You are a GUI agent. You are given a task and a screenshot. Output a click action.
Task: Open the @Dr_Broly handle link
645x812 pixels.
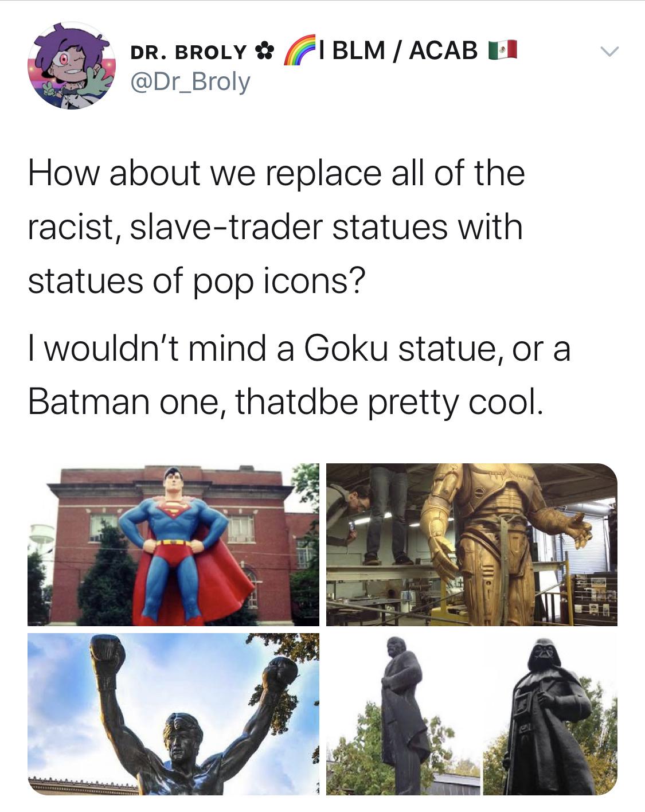[190, 81]
